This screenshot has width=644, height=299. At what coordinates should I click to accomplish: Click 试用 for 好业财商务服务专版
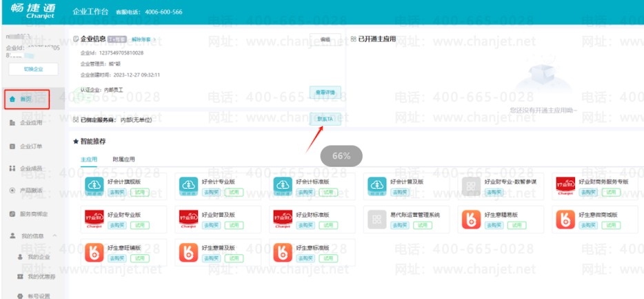pyautogui.click(x=611, y=192)
